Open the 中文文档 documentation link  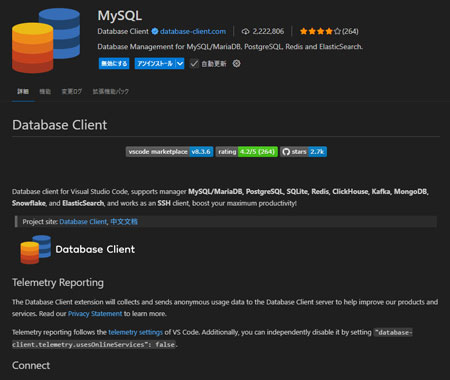124,222
